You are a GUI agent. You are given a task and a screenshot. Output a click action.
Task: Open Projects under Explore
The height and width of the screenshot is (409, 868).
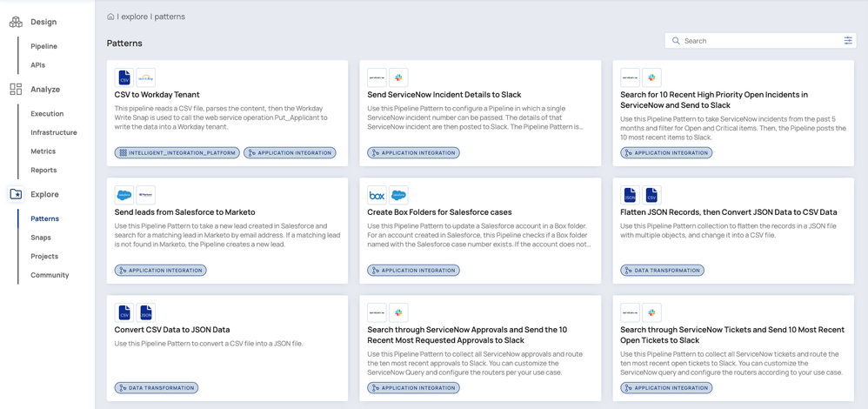point(44,257)
